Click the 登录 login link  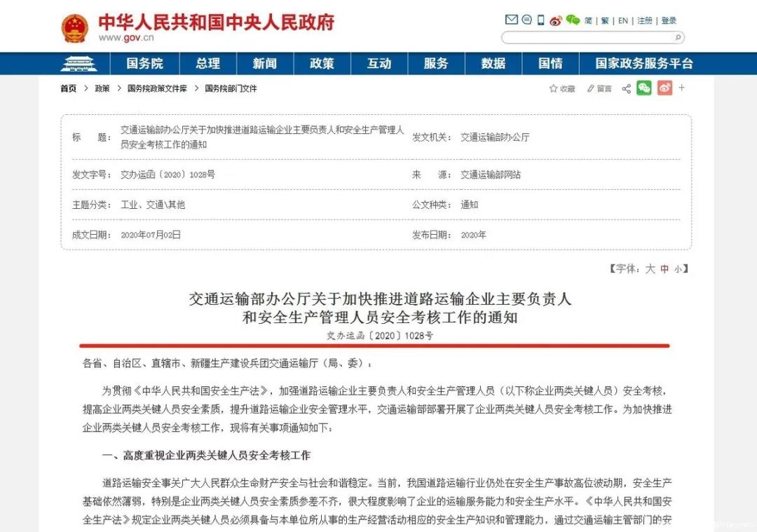(x=669, y=21)
